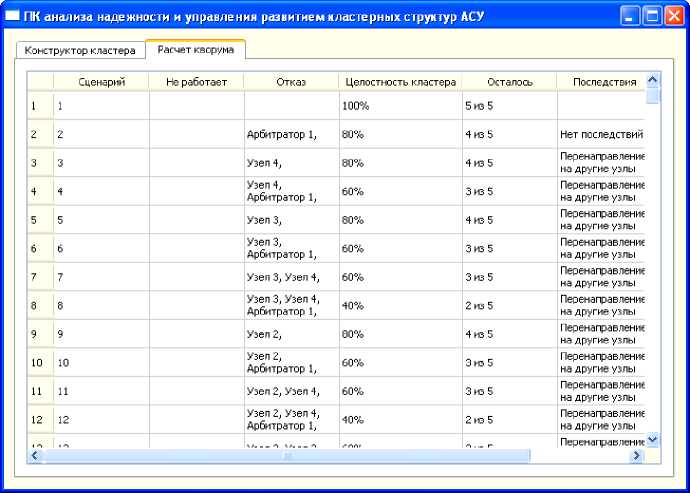Select row header number 12
The image size is (690, 493).
[x=40, y=419]
